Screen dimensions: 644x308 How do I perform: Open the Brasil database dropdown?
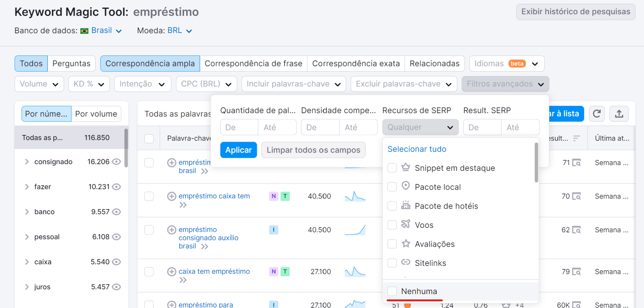pyautogui.click(x=106, y=30)
